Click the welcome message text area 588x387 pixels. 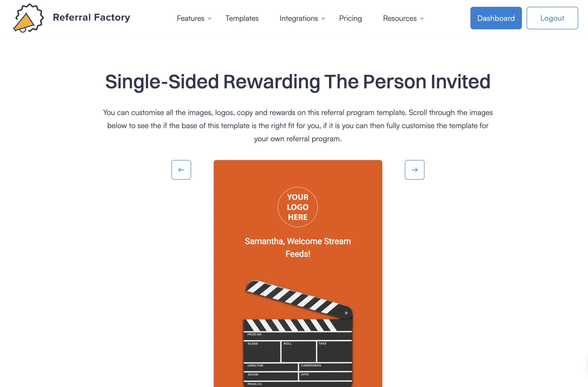(298, 247)
